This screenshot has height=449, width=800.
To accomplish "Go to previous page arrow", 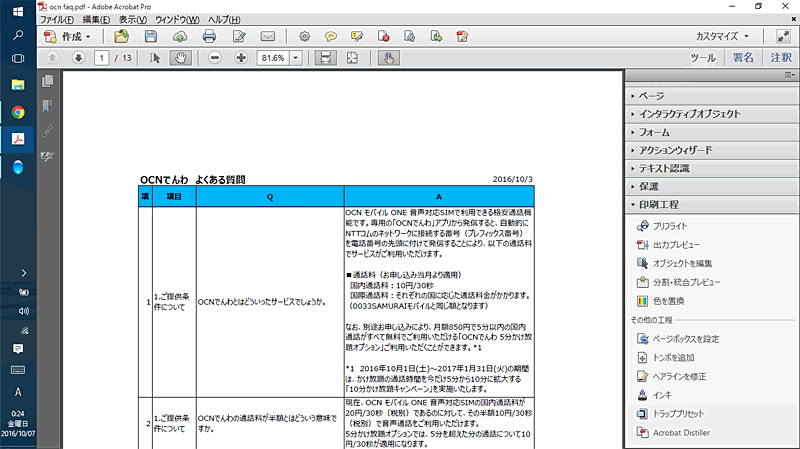I will (x=52, y=58).
